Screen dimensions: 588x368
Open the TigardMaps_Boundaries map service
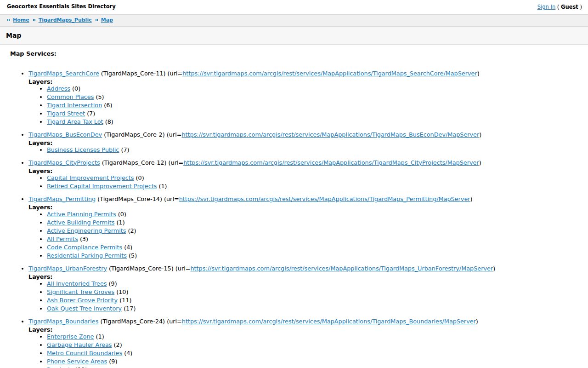(63, 322)
